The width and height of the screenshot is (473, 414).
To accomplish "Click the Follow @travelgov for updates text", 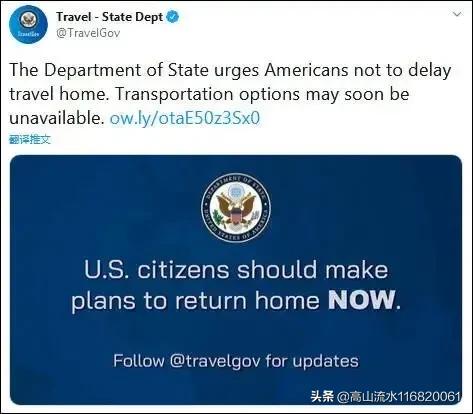I will tap(236, 361).
